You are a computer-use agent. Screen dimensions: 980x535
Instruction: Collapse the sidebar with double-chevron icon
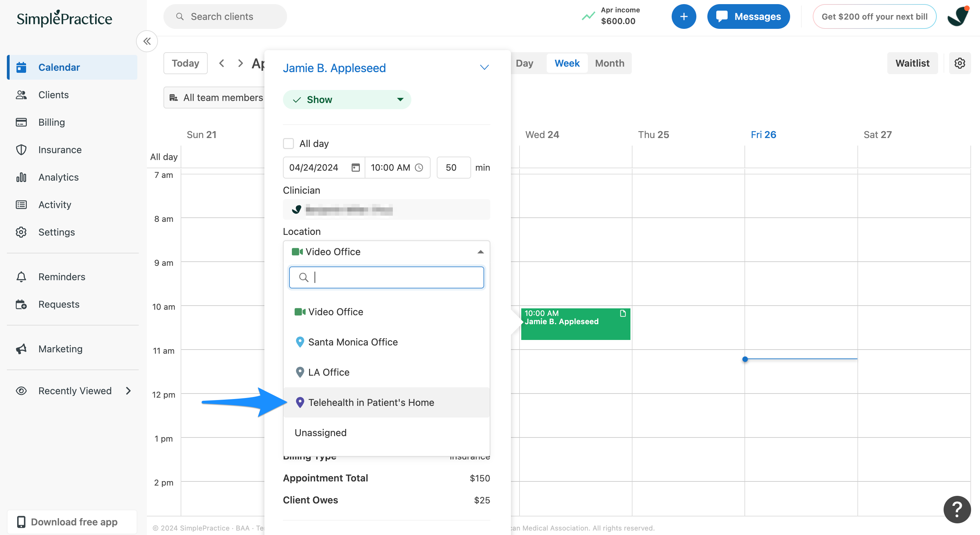(x=147, y=41)
